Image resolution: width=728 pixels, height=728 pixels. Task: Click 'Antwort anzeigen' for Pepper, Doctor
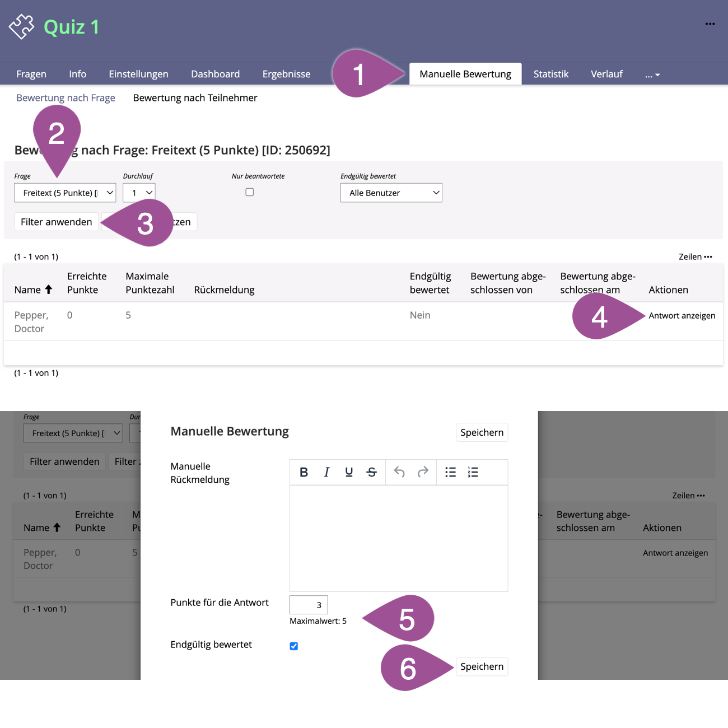point(682,316)
